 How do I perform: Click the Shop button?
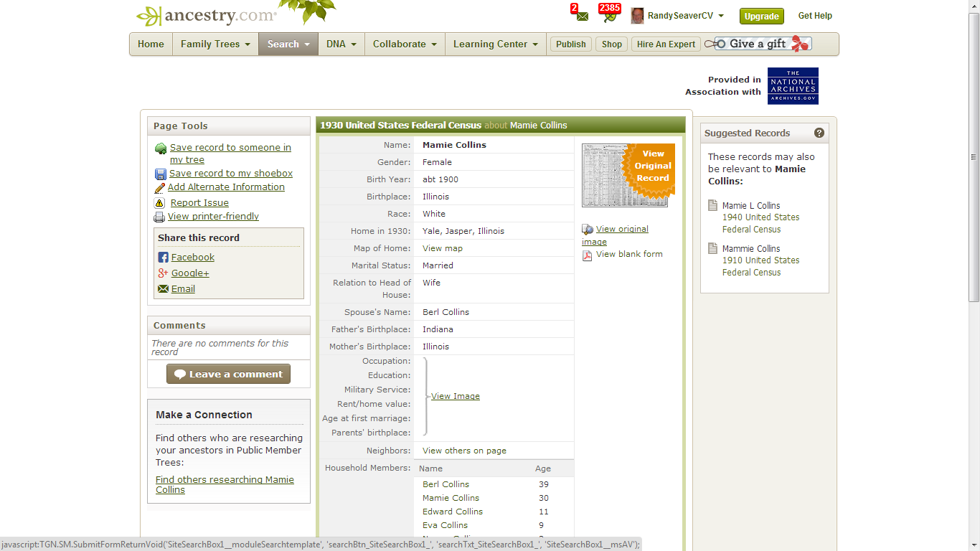(612, 44)
